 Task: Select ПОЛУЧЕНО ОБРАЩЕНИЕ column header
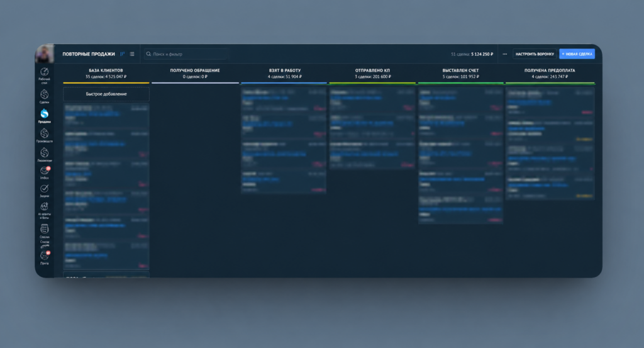click(195, 70)
